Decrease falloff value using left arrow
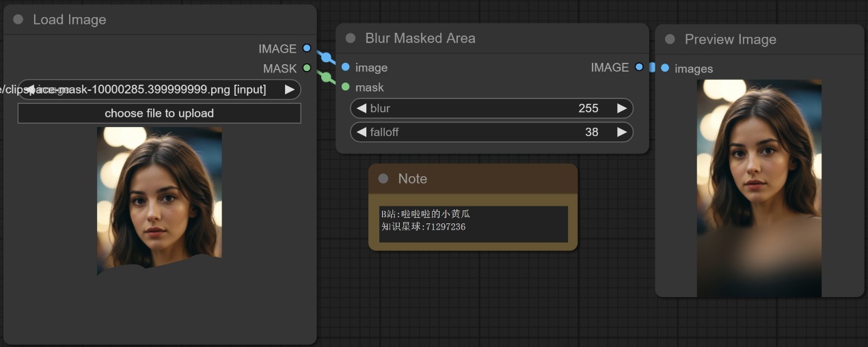The height and width of the screenshot is (347, 868). pyautogui.click(x=362, y=132)
